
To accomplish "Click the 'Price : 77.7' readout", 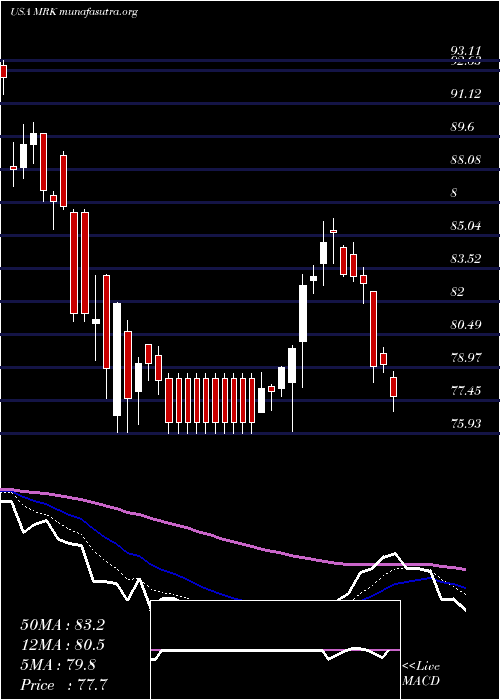I will click(64, 684).
